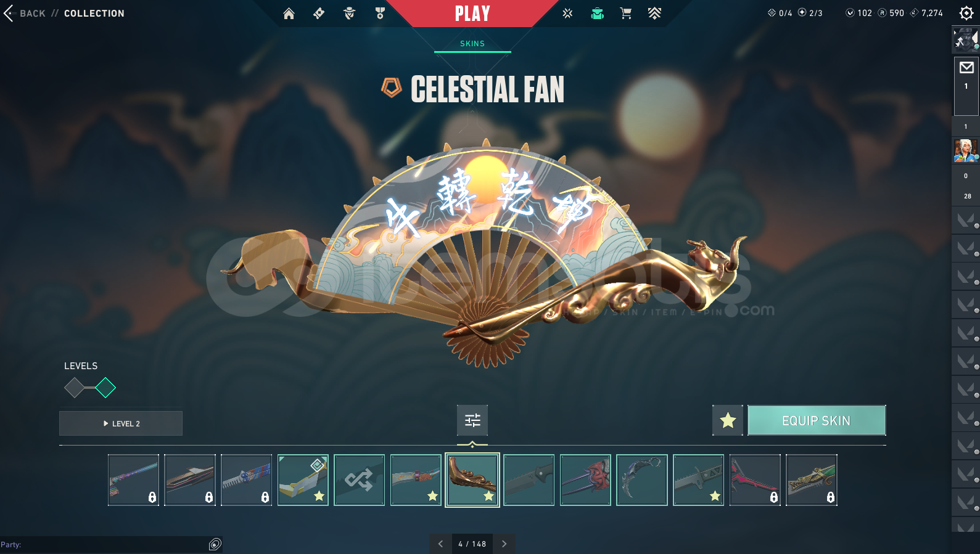The height and width of the screenshot is (554, 980).
Task: Open the mail inbox envelope icon
Action: (966, 67)
